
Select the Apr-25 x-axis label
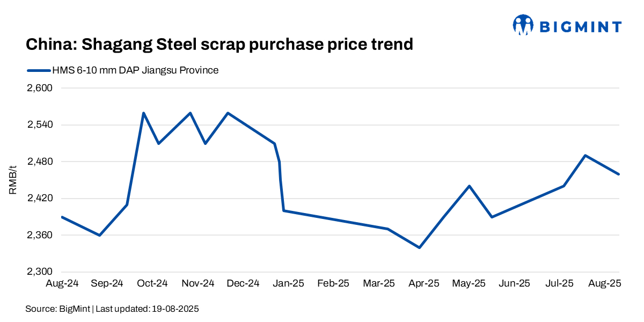click(x=425, y=283)
